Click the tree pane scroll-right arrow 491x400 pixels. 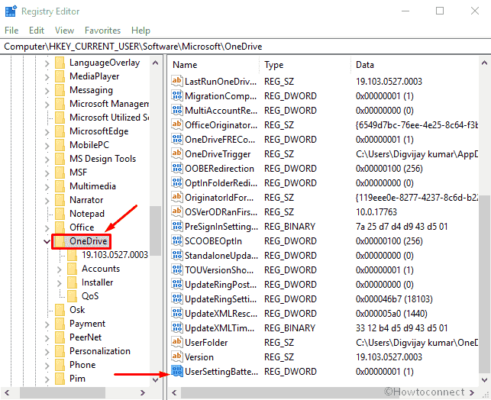coord(143,393)
